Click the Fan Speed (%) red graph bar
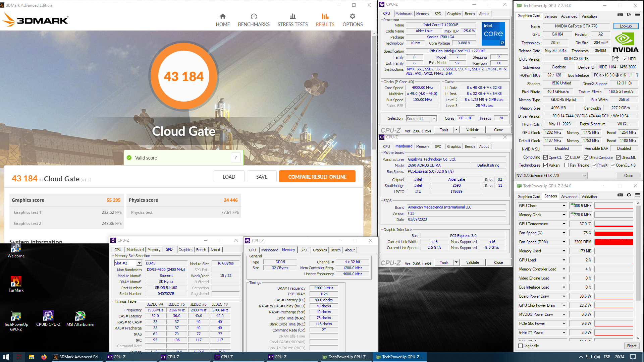This screenshot has height=362, width=644. point(614,233)
